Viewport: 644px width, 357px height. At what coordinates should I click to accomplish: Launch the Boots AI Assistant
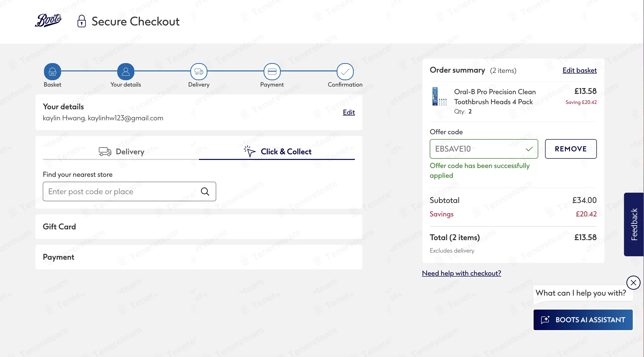click(x=583, y=320)
